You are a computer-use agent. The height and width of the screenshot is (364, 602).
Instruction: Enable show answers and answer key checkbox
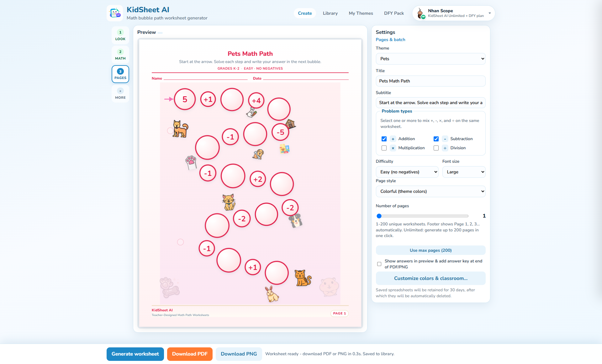coord(379,264)
